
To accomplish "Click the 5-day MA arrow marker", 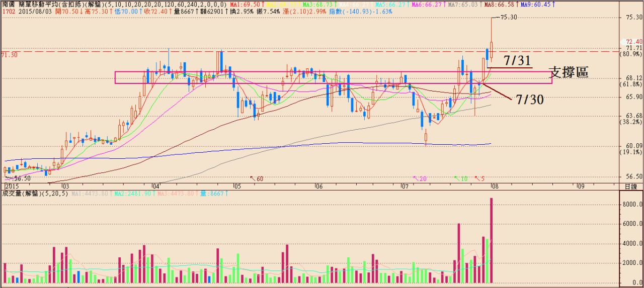I will pyautogui.click(x=479, y=178).
